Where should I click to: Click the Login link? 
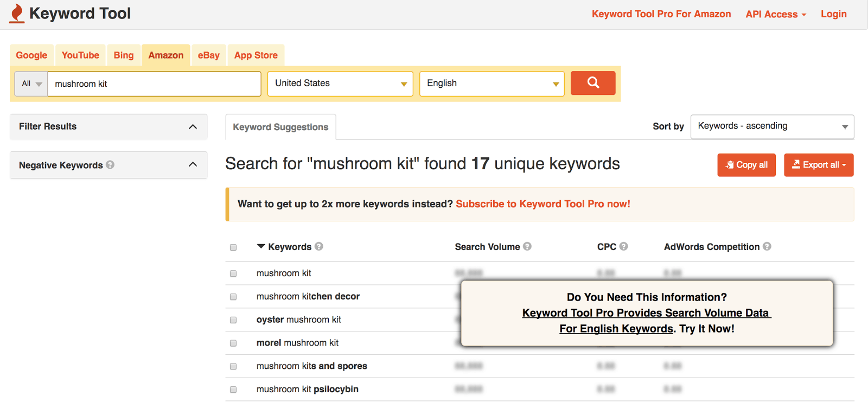pyautogui.click(x=834, y=14)
